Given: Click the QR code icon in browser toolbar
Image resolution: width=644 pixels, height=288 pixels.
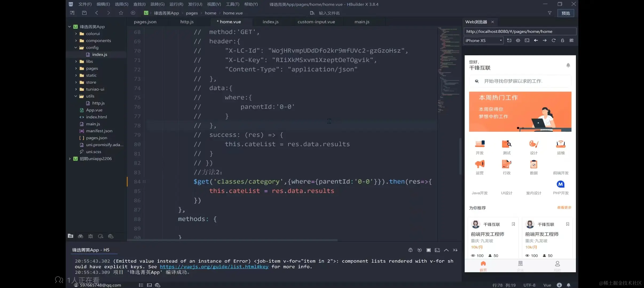Looking at the screenshot, I should [x=571, y=41].
